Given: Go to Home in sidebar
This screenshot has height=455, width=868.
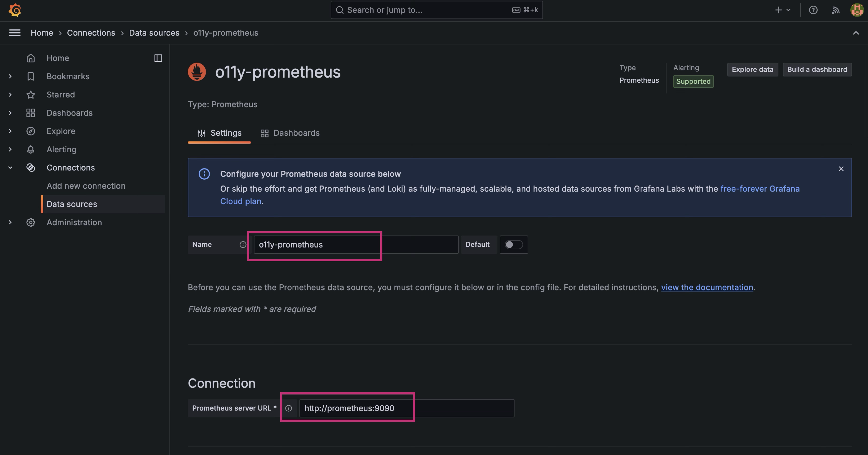Looking at the screenshot, I should [57, 58].
